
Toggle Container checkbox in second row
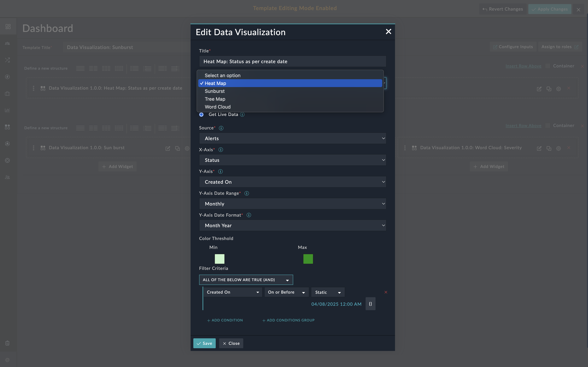548,125
